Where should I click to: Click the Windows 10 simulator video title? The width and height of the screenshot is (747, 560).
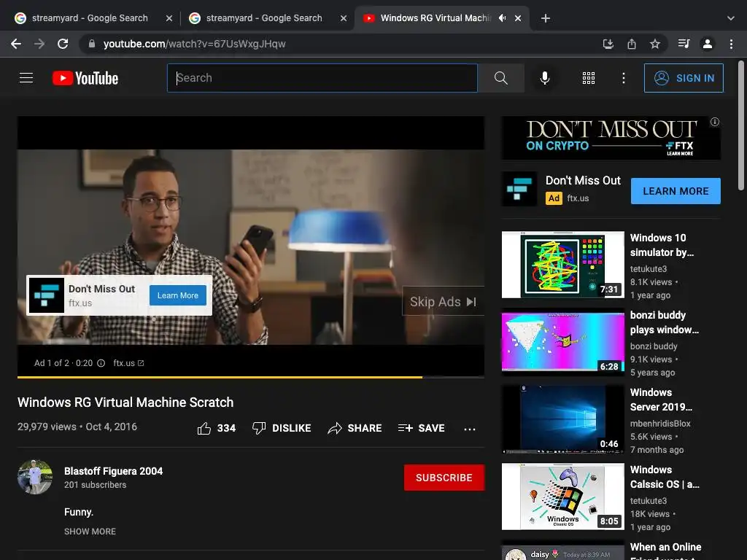coord(662,245)
